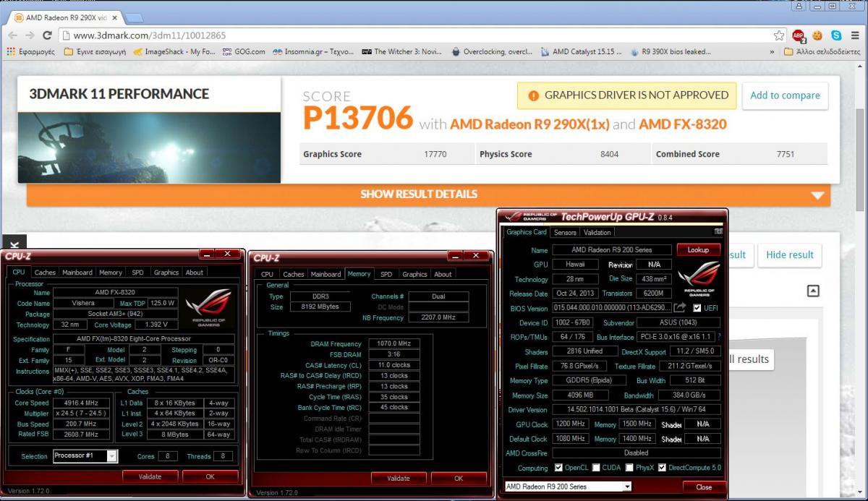
Task: Toggle the OpenCL checkbox
Action: [x=558, y=468]
